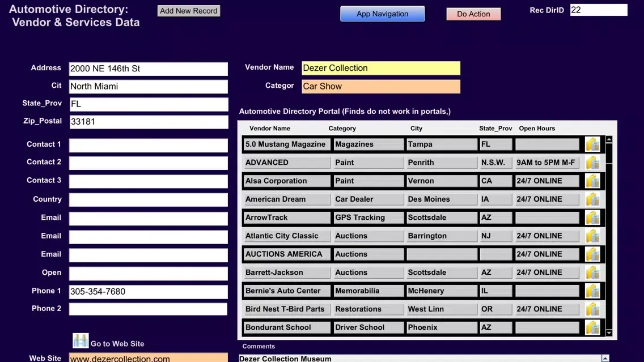This screenshot has height=362, width=644.
Task: Open Bird Nest T-Bird Parts row icon
Action: (592, 309)
